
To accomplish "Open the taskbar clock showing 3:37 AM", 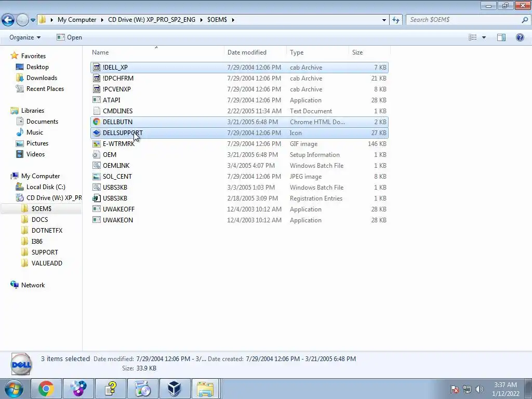I will 506,389.
